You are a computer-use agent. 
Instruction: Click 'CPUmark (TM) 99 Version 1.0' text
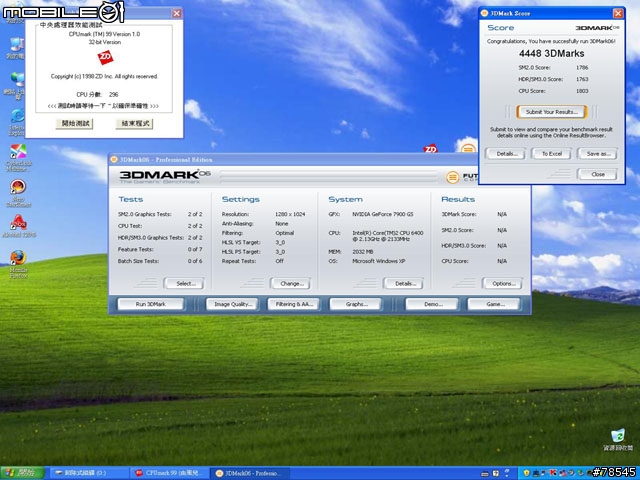tap(104, 34)
